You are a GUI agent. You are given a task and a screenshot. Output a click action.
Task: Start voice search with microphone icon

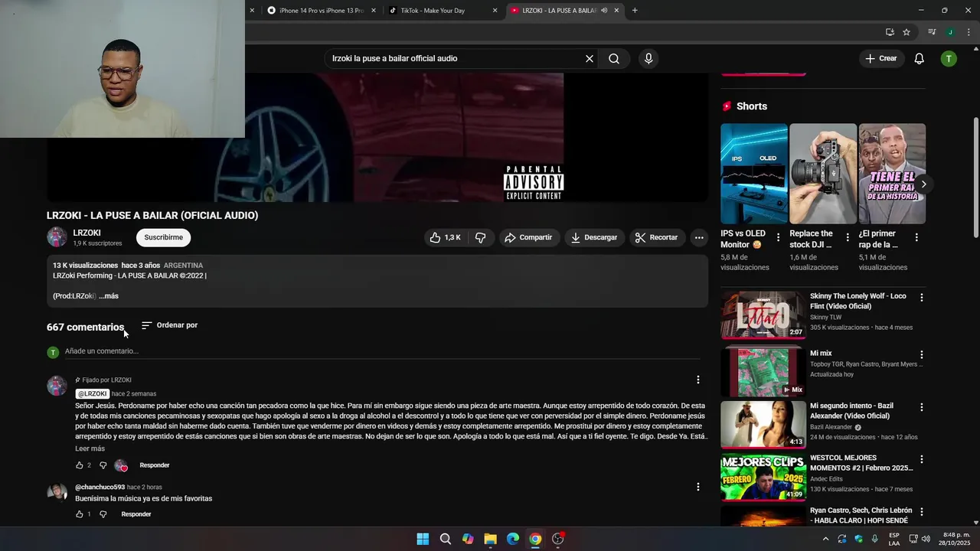click(x=648, y=59)
